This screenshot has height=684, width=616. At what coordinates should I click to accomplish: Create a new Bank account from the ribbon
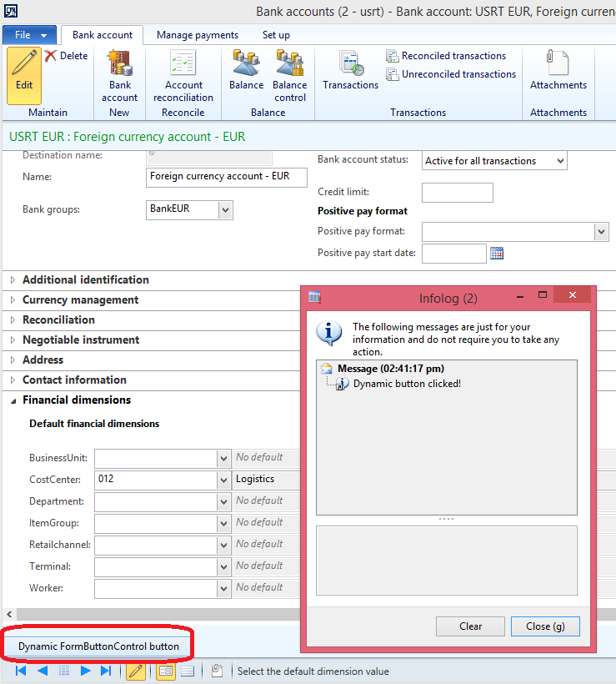coord(119,75)
